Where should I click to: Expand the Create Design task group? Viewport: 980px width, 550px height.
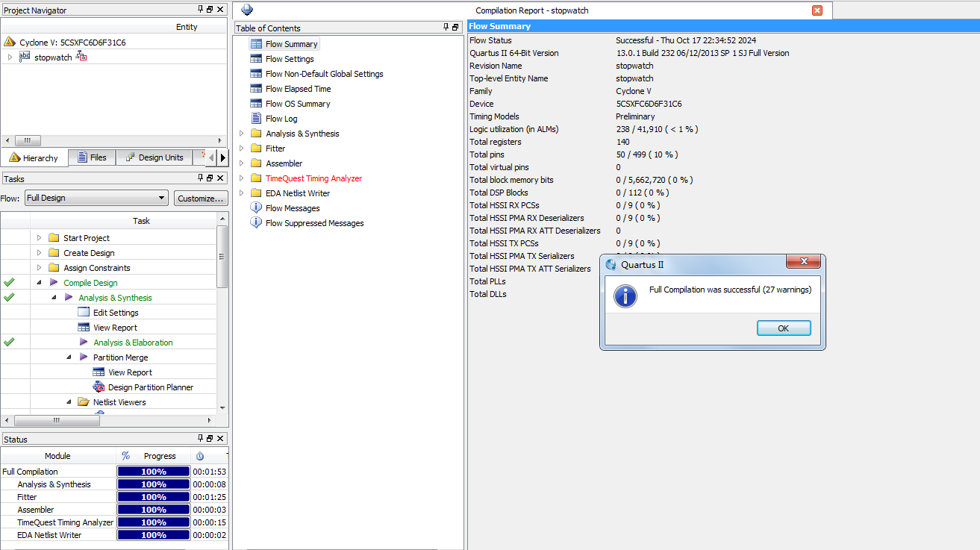click(x=40, y=253)
